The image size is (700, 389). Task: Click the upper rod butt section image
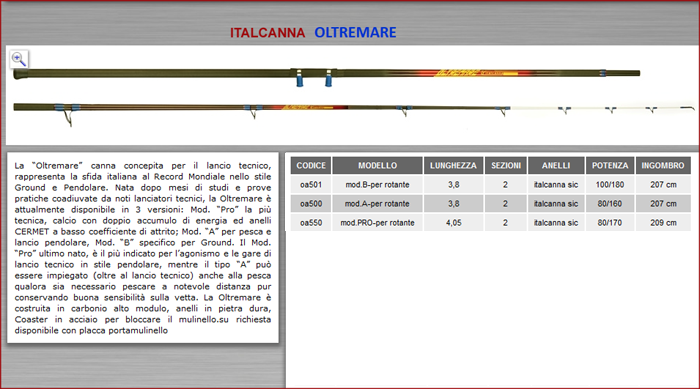pyautogui.click(x=326, y=75)
